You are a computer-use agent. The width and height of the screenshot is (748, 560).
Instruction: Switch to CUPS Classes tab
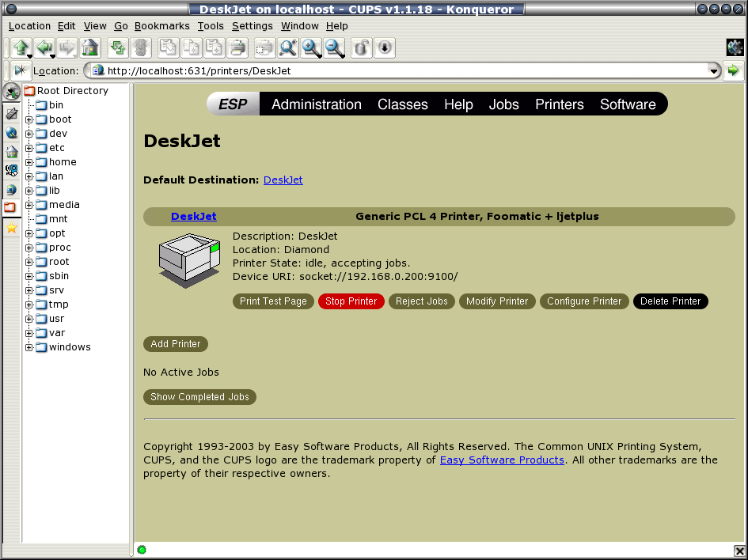click(x=403, y=104)
